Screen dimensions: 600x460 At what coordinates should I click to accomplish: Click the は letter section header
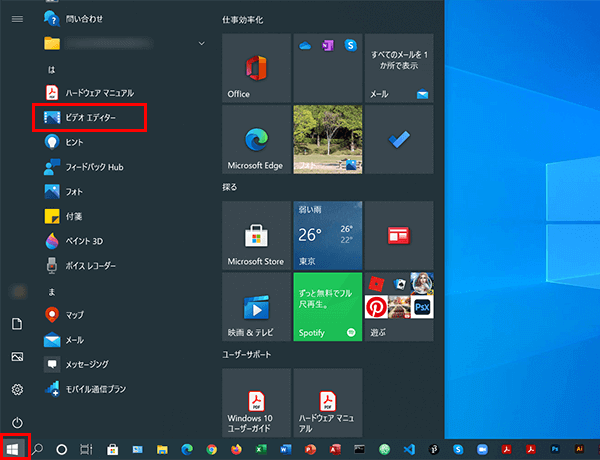tap(51, 70)
